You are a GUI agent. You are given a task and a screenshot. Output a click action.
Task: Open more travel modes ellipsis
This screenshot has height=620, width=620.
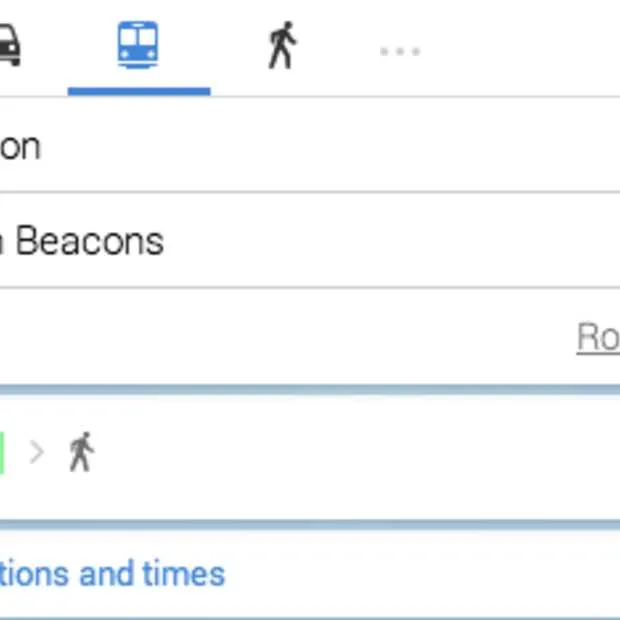[x=399, y=50]
